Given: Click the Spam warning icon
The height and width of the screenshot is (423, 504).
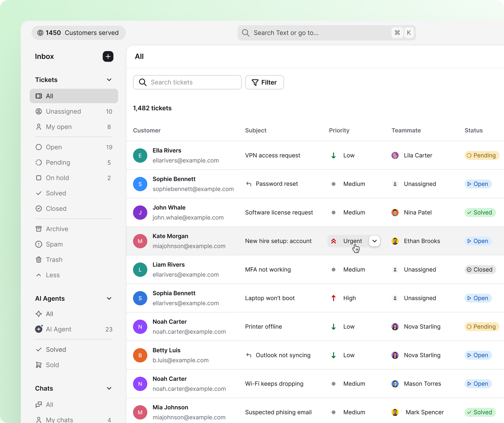Looking at the screenshot, I should [x=39, y=244].
